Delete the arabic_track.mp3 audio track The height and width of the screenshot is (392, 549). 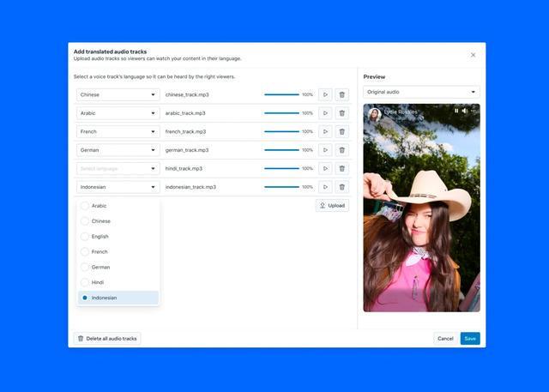pos(341,113)
